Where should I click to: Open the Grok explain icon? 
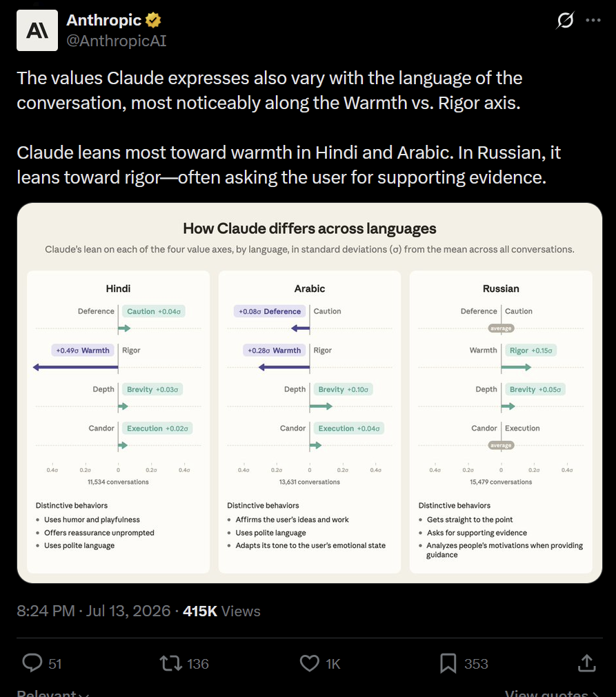tap(565, 20)
